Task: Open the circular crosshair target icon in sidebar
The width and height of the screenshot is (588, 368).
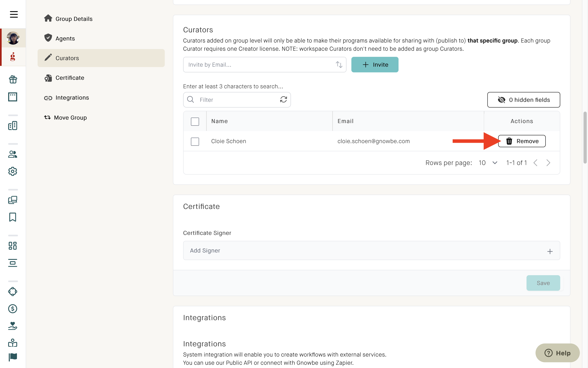Action: coord(13,292)
